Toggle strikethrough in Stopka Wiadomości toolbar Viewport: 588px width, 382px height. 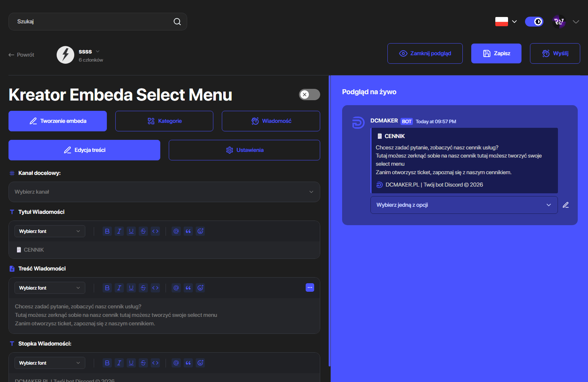click(143, 363)
